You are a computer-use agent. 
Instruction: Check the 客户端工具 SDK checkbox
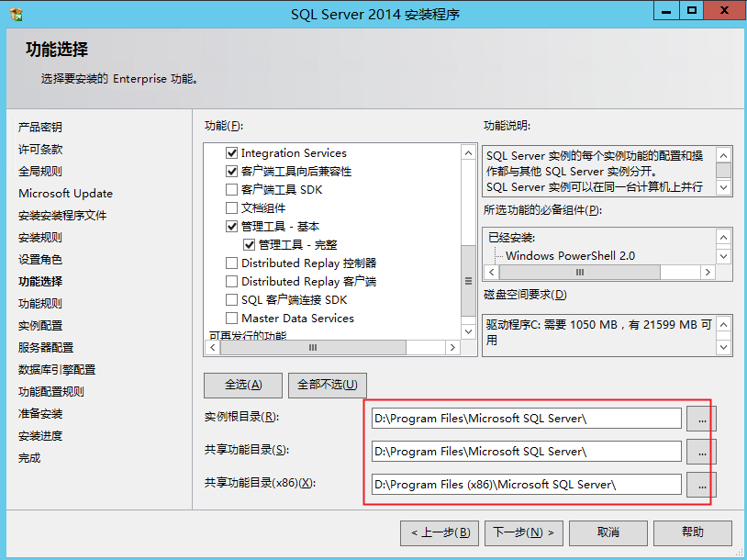coord(231,190)
